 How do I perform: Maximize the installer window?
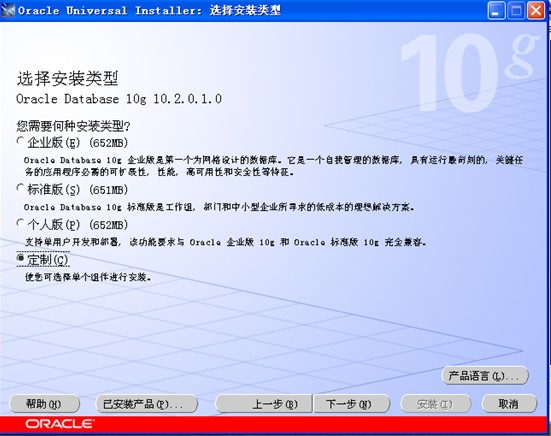[x=516, y=11]
